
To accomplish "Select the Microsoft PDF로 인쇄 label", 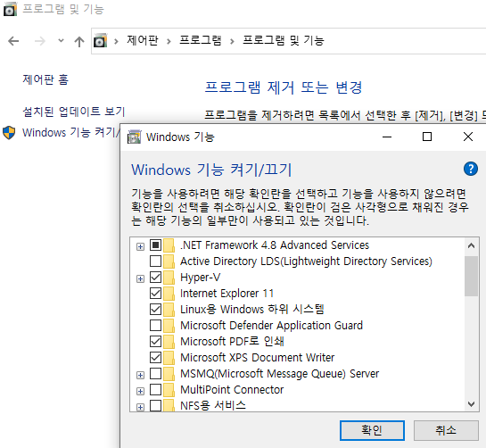I will [x=232, y=342].
